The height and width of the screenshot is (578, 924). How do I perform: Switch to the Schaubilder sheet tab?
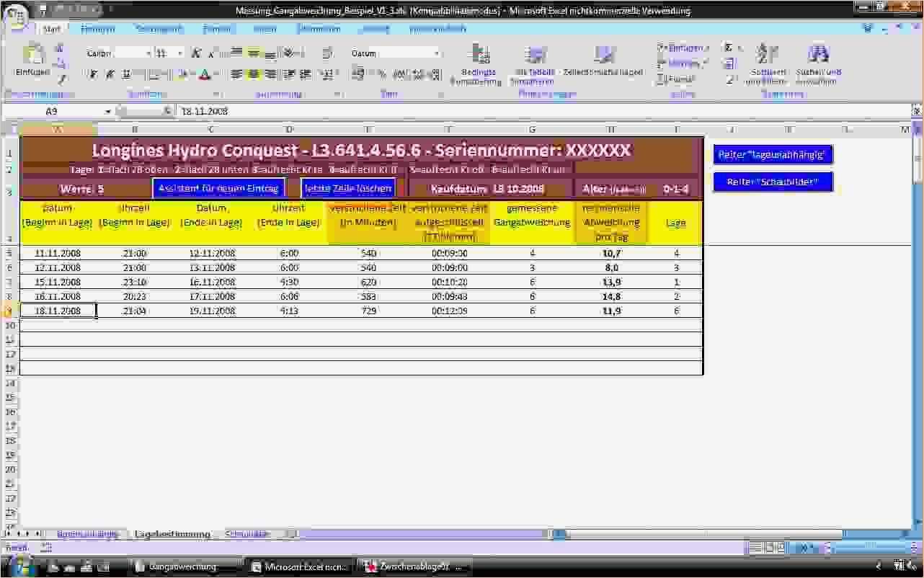click(x=247, y=534)
